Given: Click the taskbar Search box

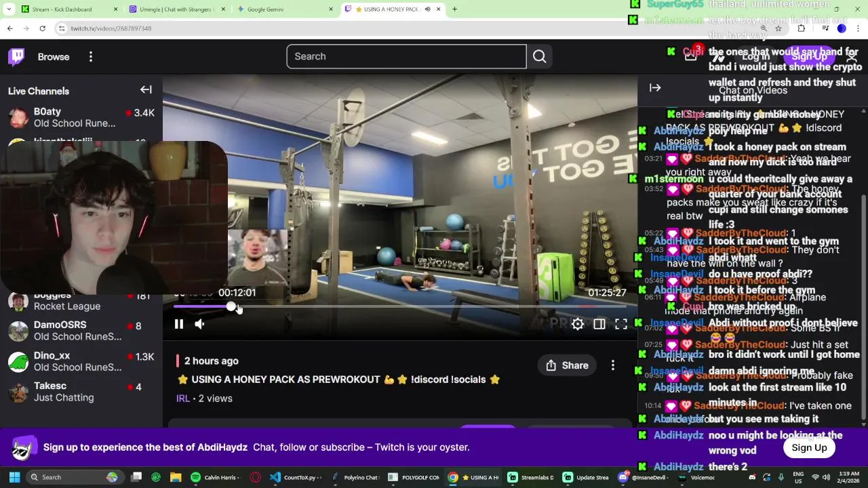Looking at the screenshot, I should [x=75, y=477].
